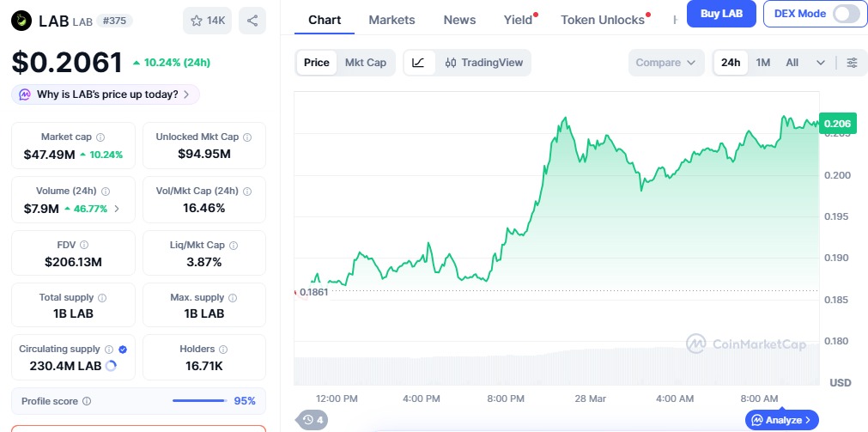Click the $94.95M unlocked market cap value
Screen dimensions: 868x432
[x=203, y=154]
